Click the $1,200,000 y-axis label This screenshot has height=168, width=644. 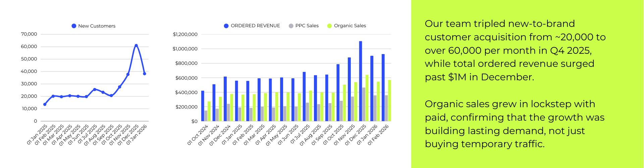click(x=185, y=34)
